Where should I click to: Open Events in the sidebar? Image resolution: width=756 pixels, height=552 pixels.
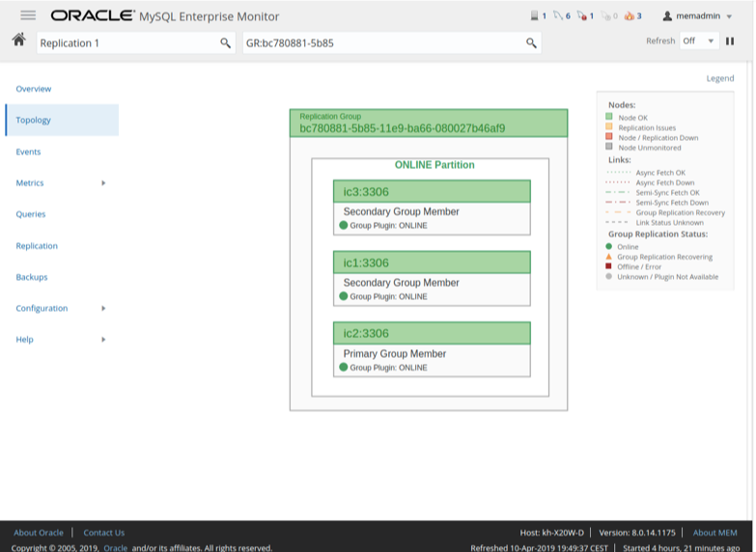pos(28,152)
